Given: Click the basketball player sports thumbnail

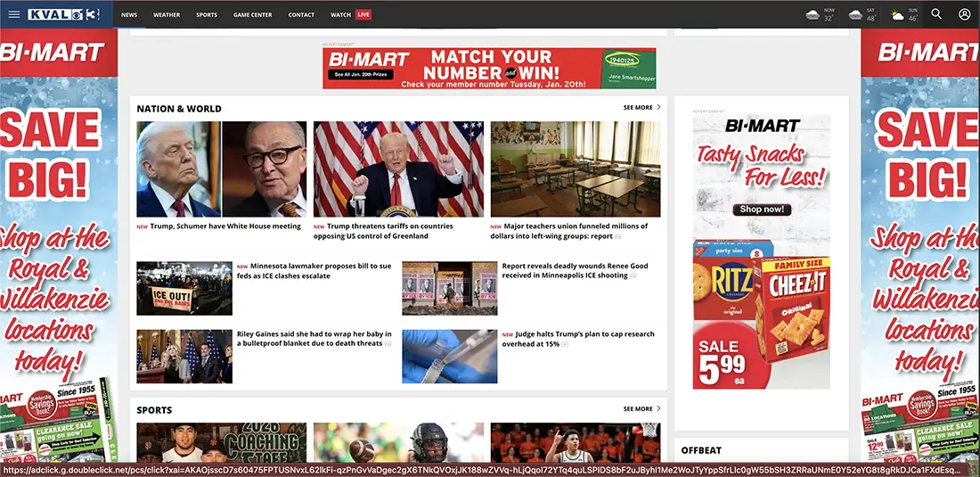Looking at the screenshot, I should 575,442.
